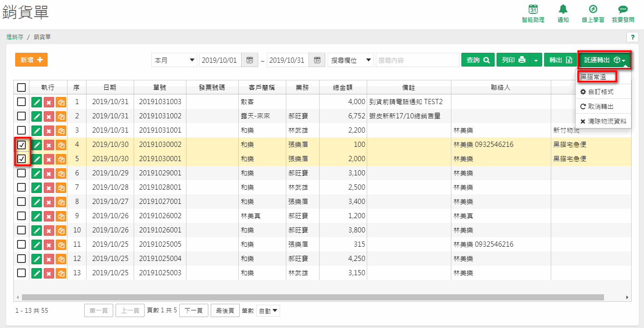Delete order 20191025003 with red X icon

(x=49, y=273)
